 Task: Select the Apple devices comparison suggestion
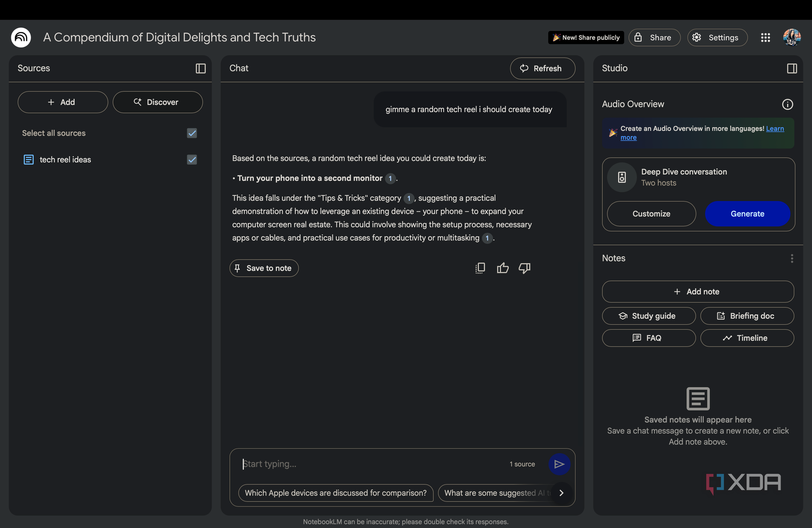336,493
